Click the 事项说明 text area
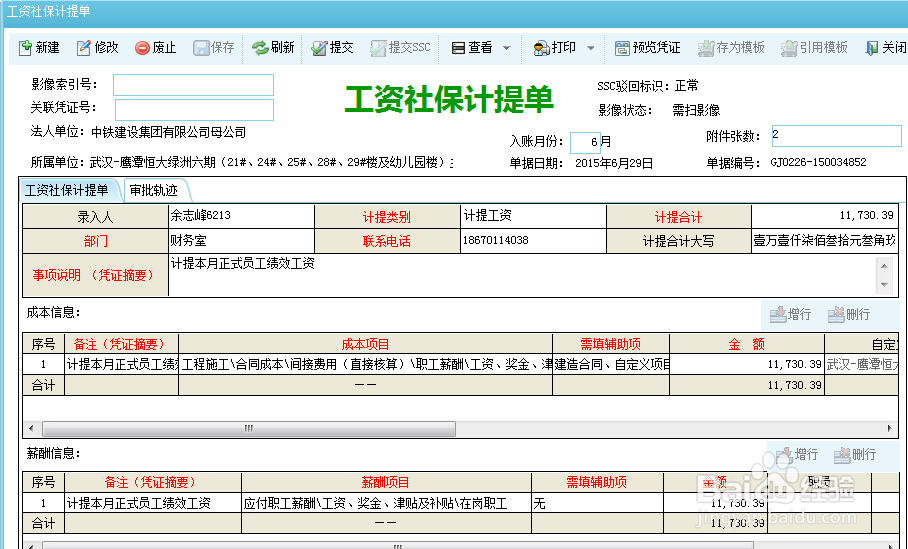The height and width of the screenshot is (549, 908). (x=523, y=275)
